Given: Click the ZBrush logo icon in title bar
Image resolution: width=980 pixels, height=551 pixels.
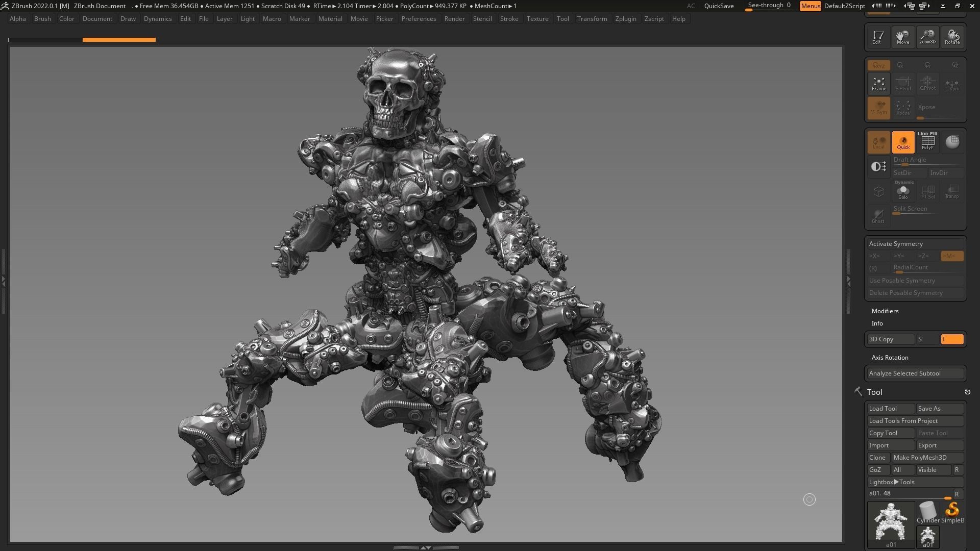Looking at the screenshot, I should [5, 6].
